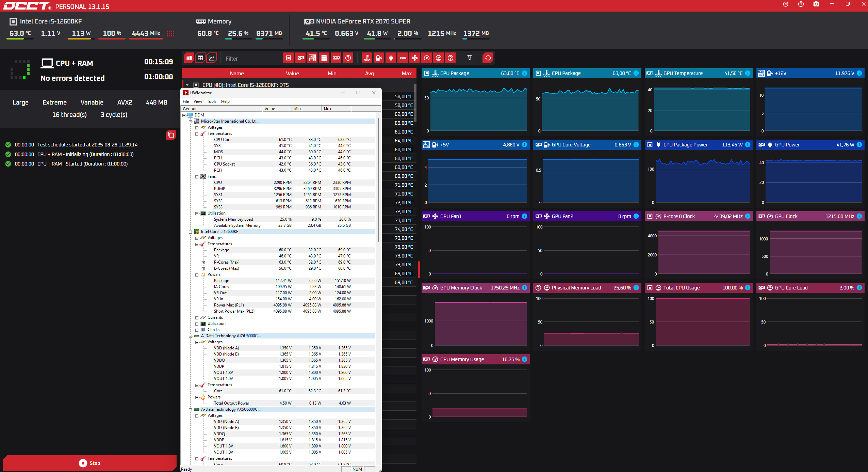Open the Tools menu in HWMonitor
868x472 pixels.
[211, 101]
